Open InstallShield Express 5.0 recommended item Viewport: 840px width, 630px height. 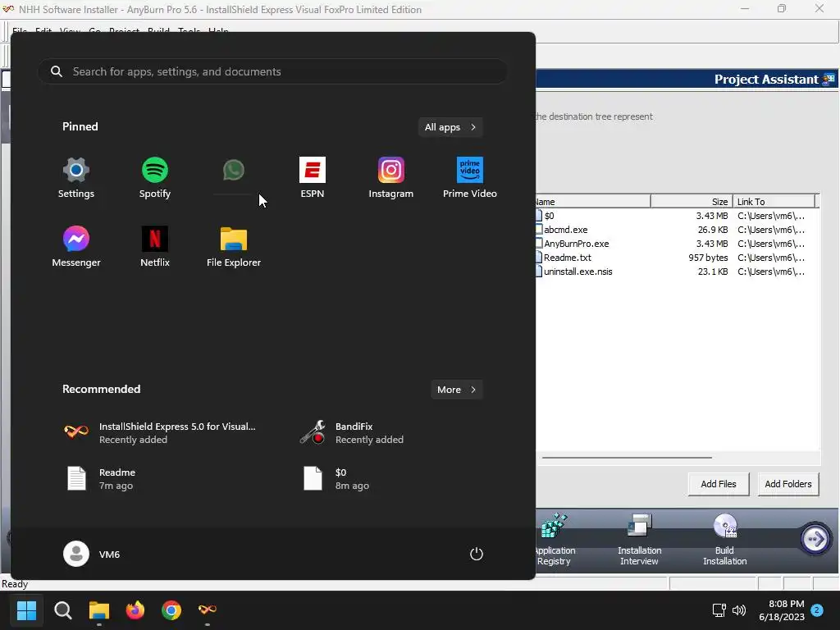point(161,433)
